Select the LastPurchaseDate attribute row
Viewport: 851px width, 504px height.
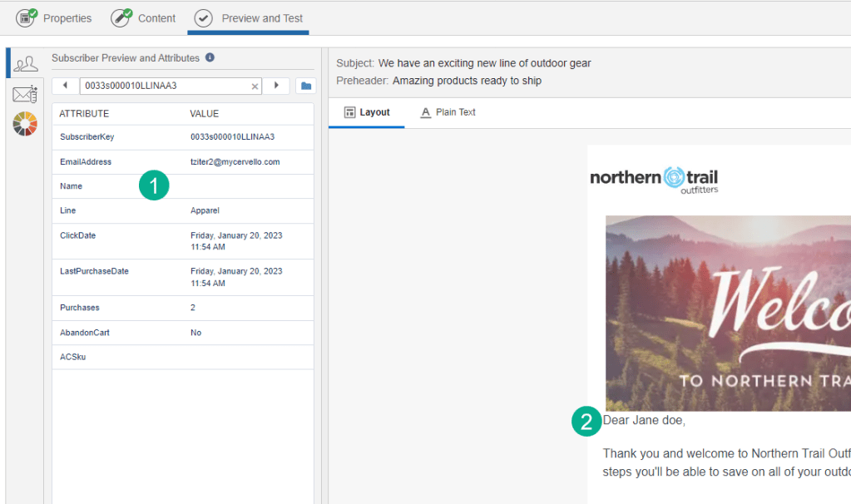click(183, 277)
